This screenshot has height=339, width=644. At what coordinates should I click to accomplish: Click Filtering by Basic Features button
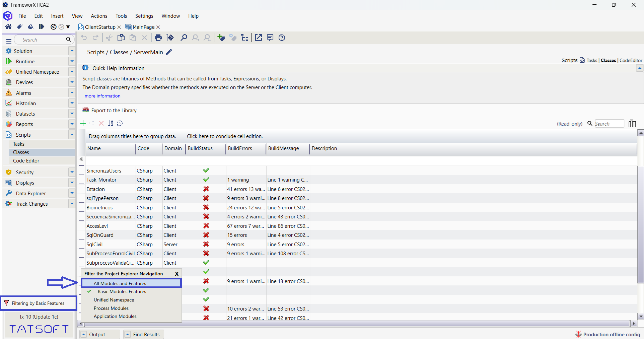(39, 303)
